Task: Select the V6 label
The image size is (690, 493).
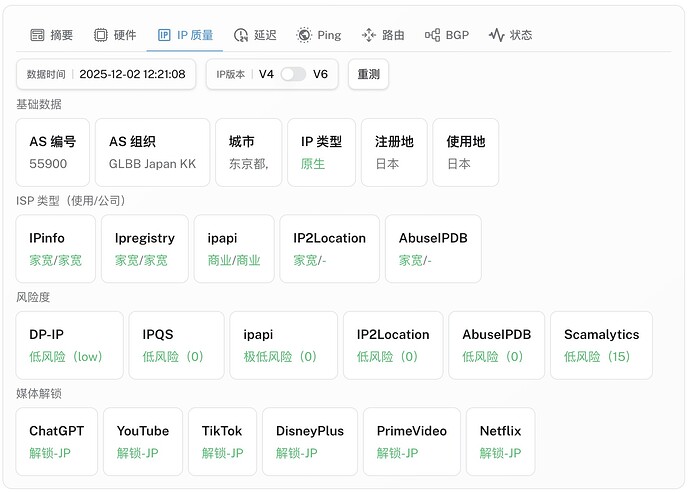Action: (x=320, y=74)
